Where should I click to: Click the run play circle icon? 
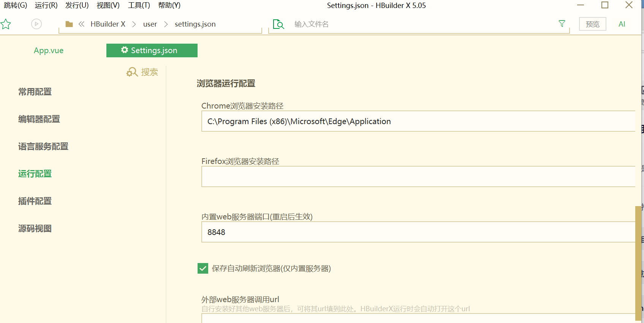tap(36, 24)
